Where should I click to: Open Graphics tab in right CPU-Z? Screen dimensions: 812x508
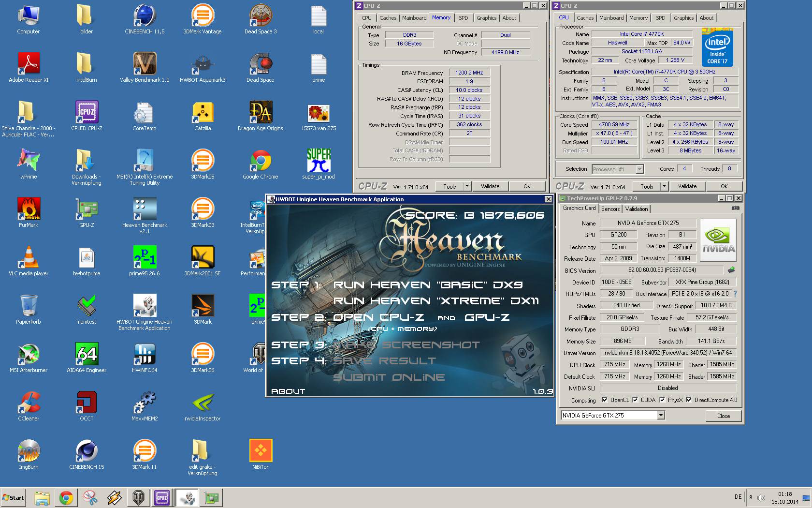point(683,18)
